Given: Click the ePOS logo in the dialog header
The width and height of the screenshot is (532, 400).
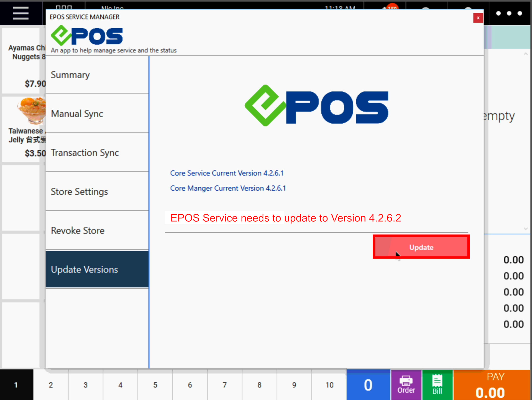Looking at the screenshot, I should click(87, 35).
